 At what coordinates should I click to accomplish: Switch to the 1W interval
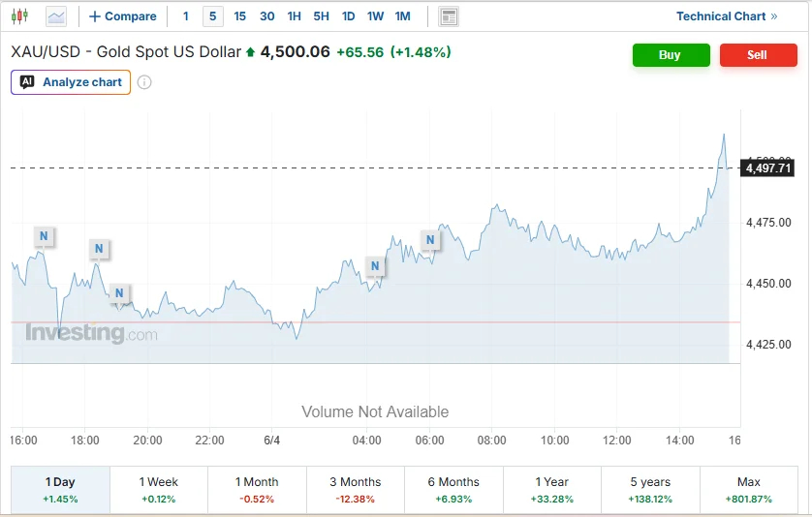coord(375,16)
